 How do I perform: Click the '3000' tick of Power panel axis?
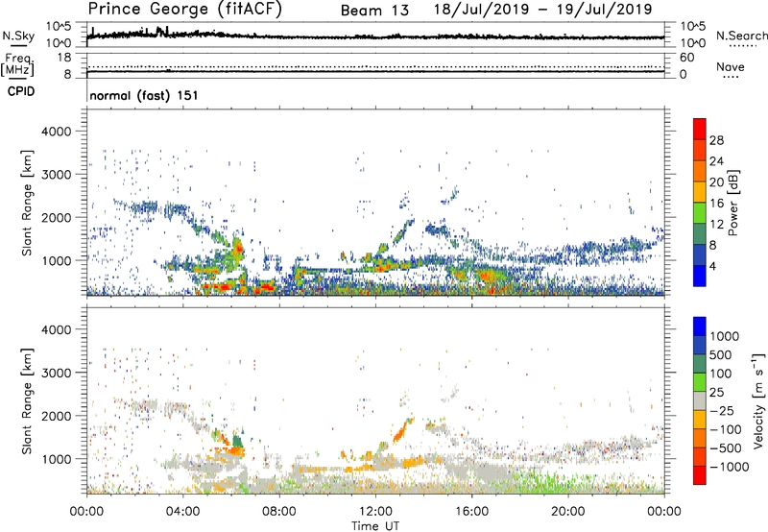point(56,175)
